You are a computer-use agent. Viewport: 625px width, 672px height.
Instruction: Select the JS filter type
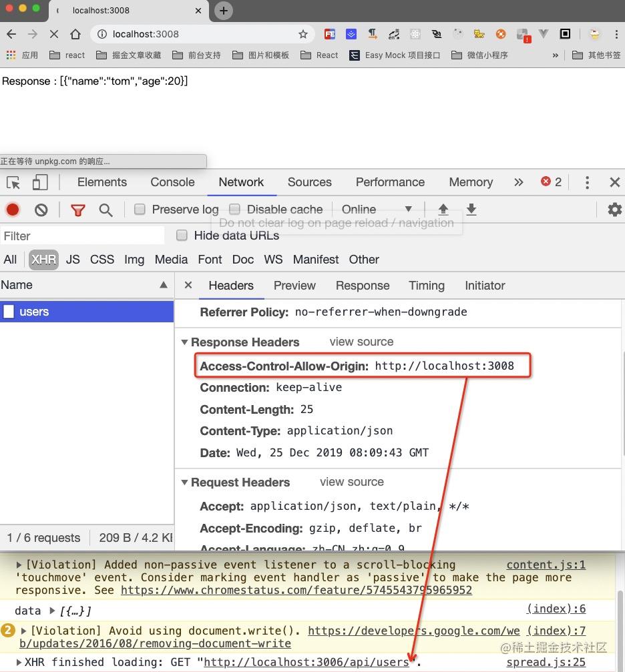point(73,260)
